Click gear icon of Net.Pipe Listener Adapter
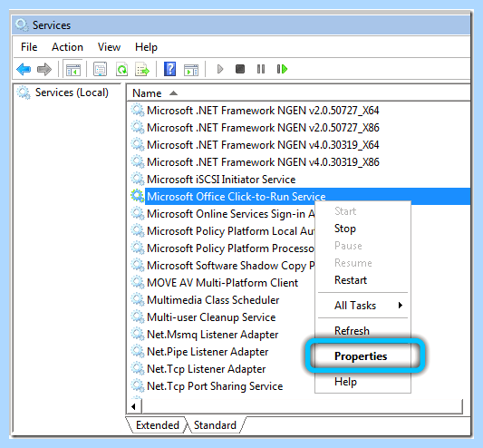This screenshot has height=448, width=483. pyautogui.click(x=138, y=352)
